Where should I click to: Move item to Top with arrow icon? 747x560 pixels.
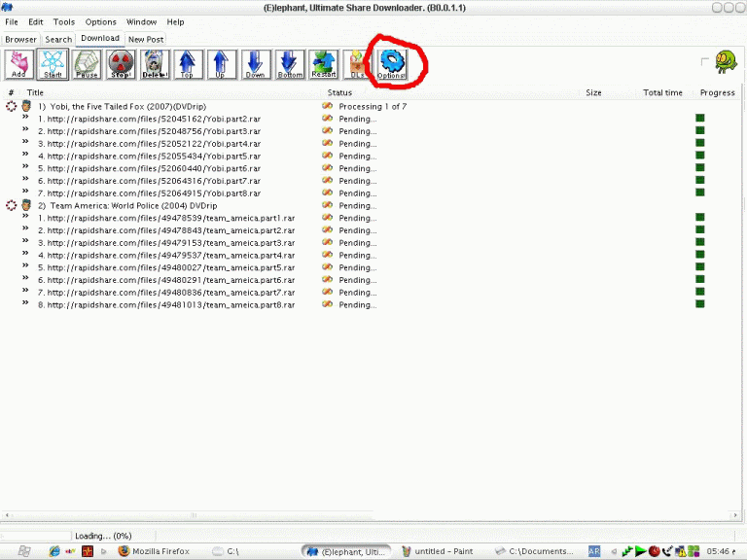click(188, 64)
